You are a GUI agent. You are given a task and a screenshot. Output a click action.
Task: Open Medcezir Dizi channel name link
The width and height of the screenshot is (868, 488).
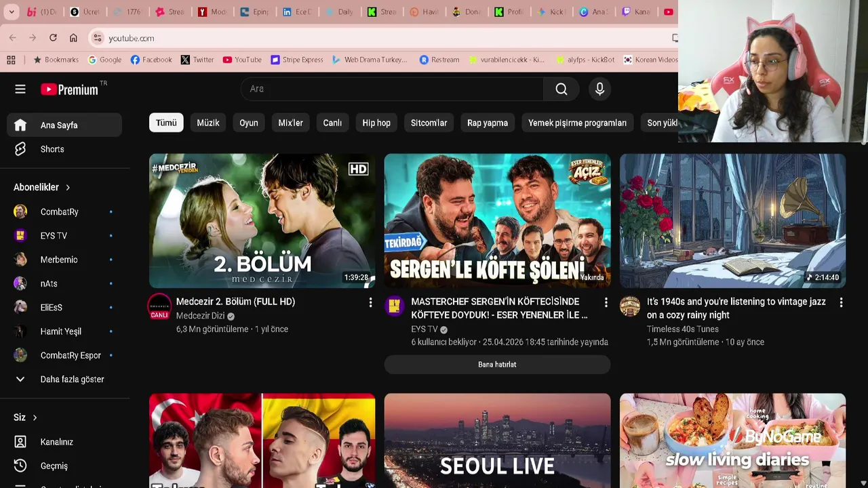200,316
